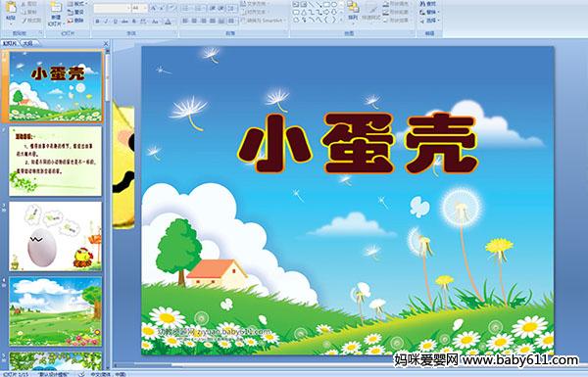
Task: Click the Arrange objects icon
Action: [353, 11]
